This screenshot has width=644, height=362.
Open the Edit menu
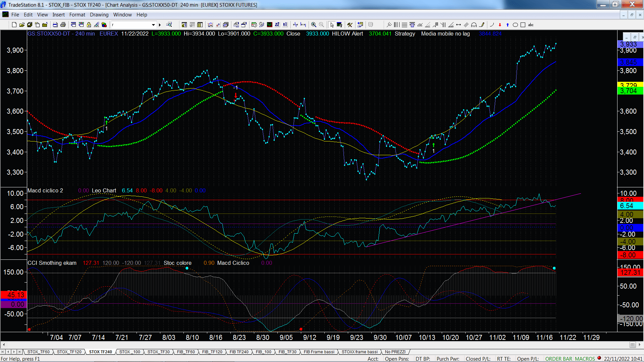28,15
